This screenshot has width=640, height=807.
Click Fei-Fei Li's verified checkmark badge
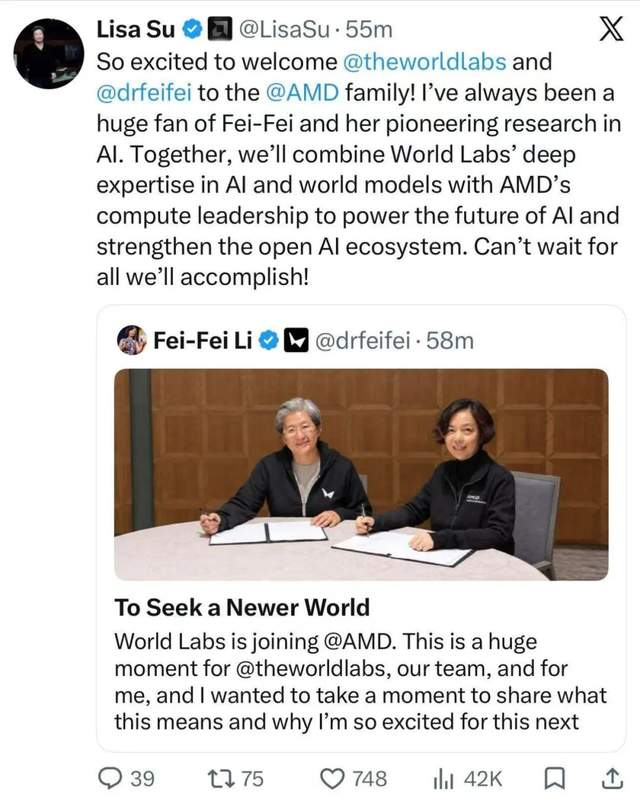point(268,341)
